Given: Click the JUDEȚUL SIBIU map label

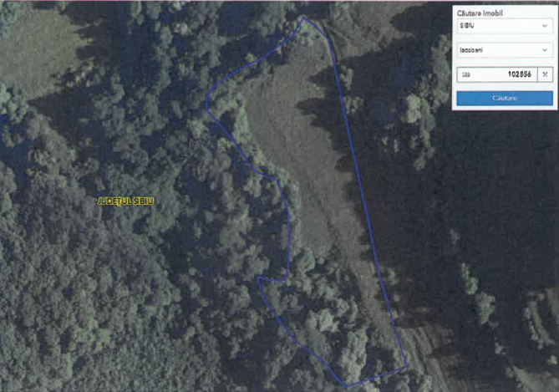Looking at the screenshot, I should coord(126,201).
